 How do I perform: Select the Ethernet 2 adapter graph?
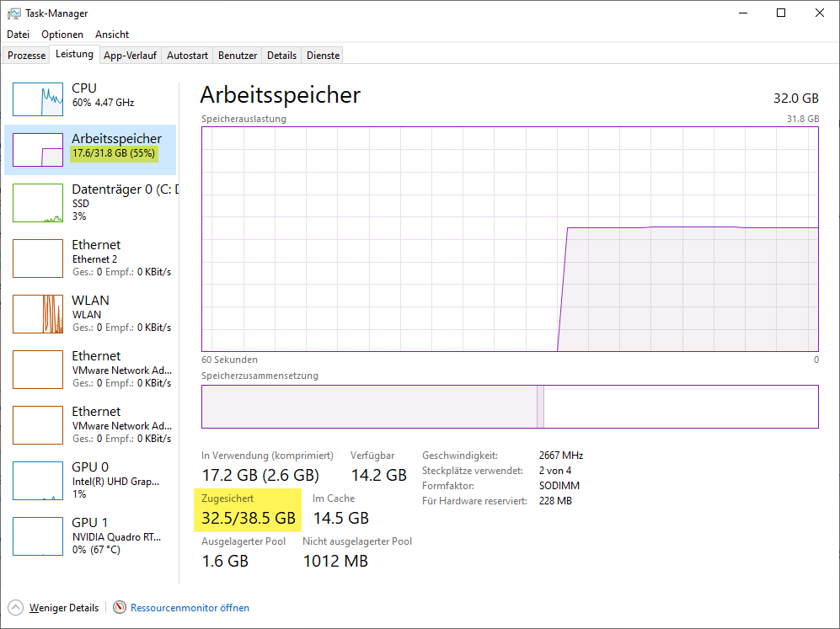tap(38, 259)
